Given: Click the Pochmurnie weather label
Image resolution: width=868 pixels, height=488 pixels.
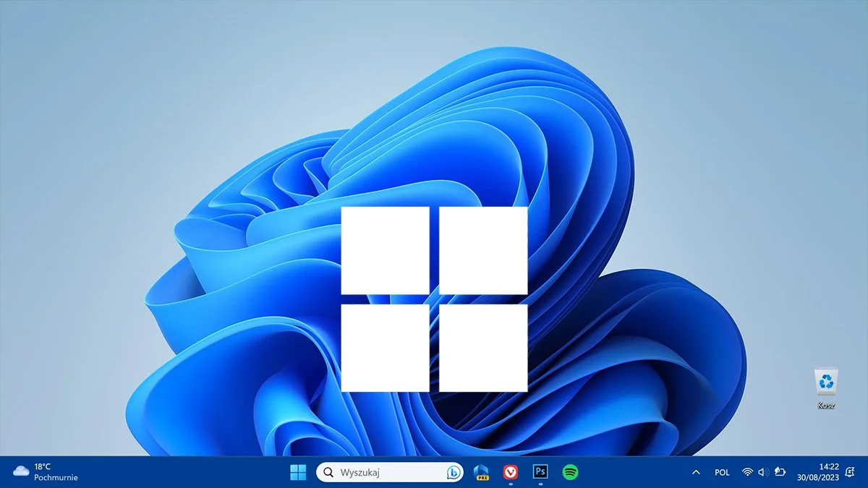Looking at the screenshot, I should coord(54,478).
